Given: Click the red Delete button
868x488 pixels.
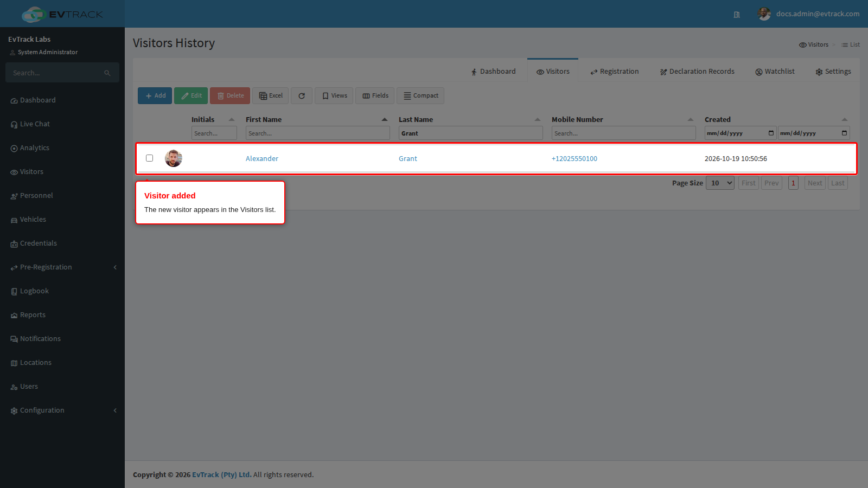Looking at the screenshot, I should tap(230, 95).
